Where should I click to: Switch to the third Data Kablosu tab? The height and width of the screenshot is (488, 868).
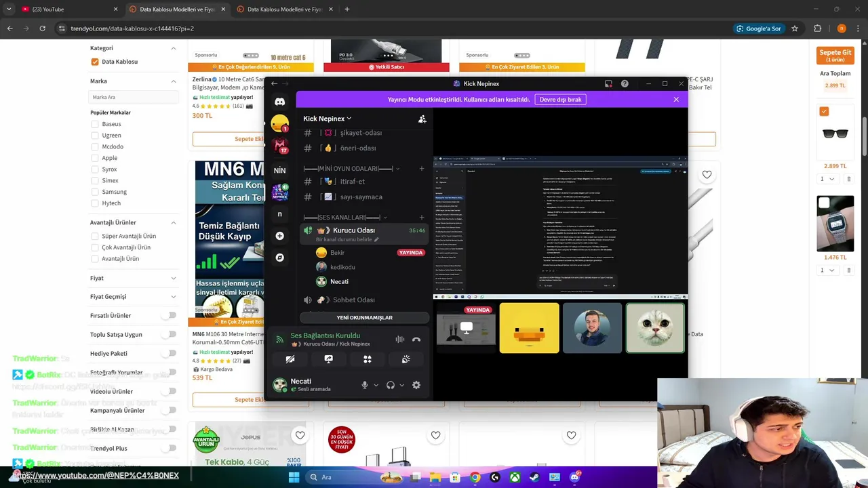285,9
